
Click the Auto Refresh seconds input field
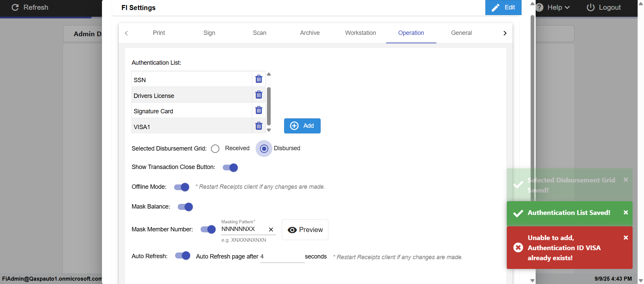tap(282, 257)
